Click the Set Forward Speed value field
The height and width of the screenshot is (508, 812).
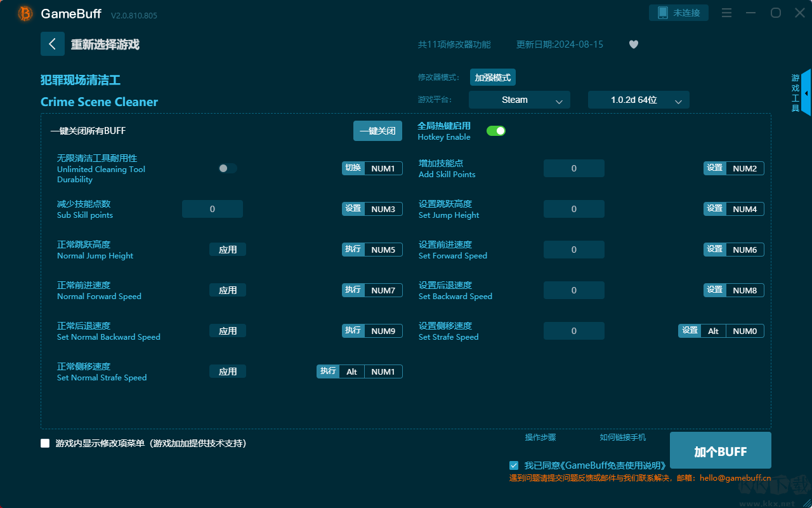[x=574, y=250]
